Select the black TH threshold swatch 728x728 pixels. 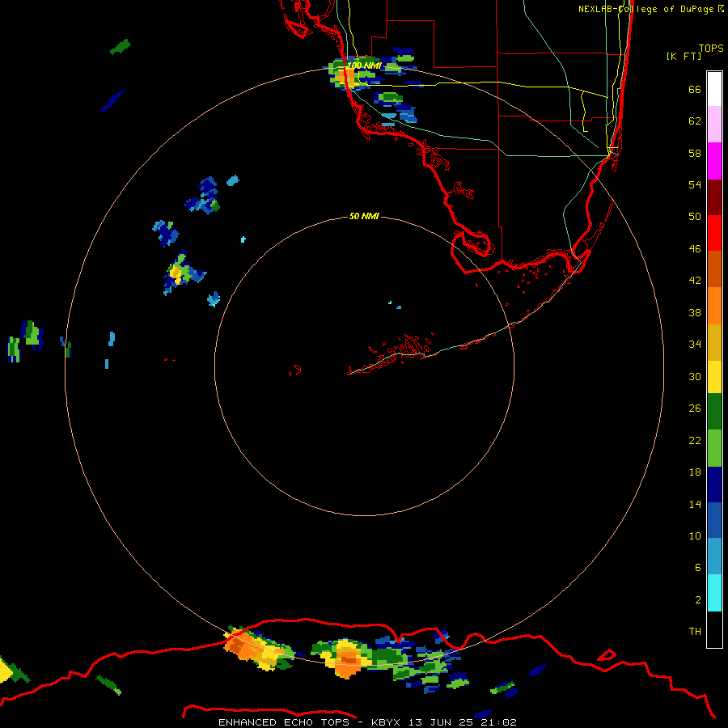(x=714, y=629)
